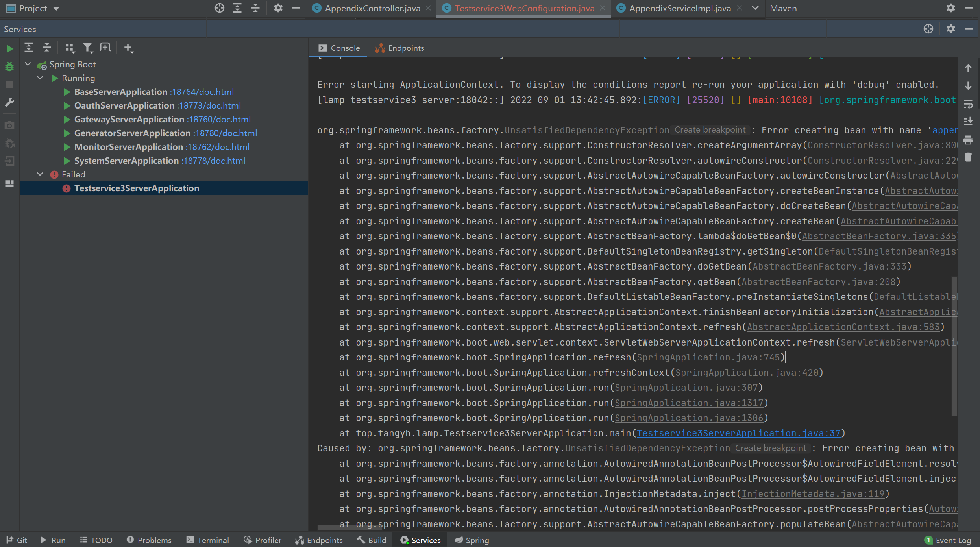Collapse the Running group in Spring Boot
The image size is (980, 547).
(x=40, y=78)
